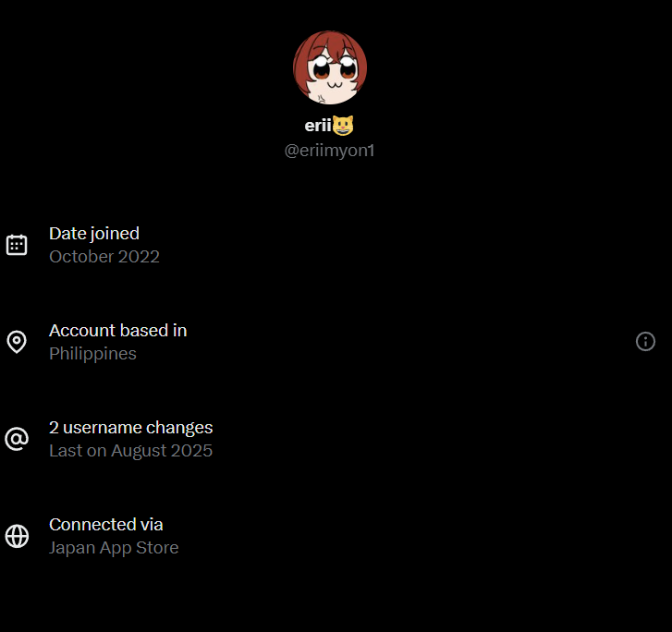Viewport: 672px width, 632px height.
Task: Select the Account based in heading
Action: pos(118,331)
